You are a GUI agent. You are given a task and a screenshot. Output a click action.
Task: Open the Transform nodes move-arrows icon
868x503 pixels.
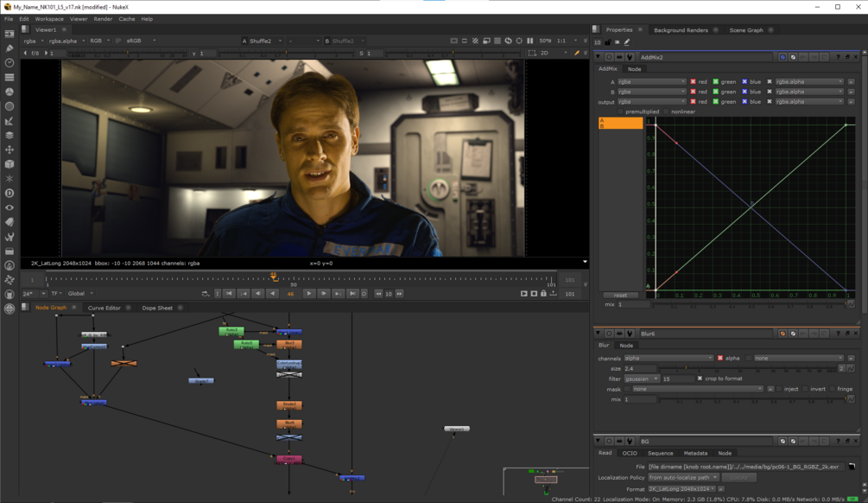[x=10, y=150]
